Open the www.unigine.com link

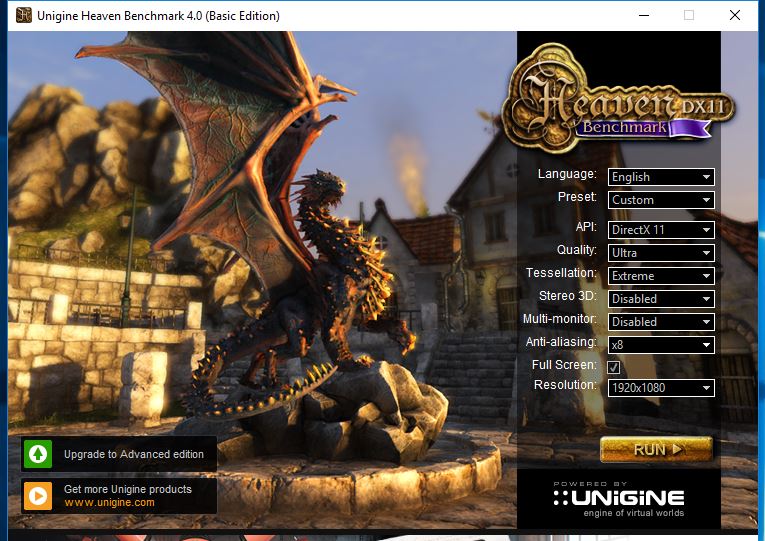109,502
